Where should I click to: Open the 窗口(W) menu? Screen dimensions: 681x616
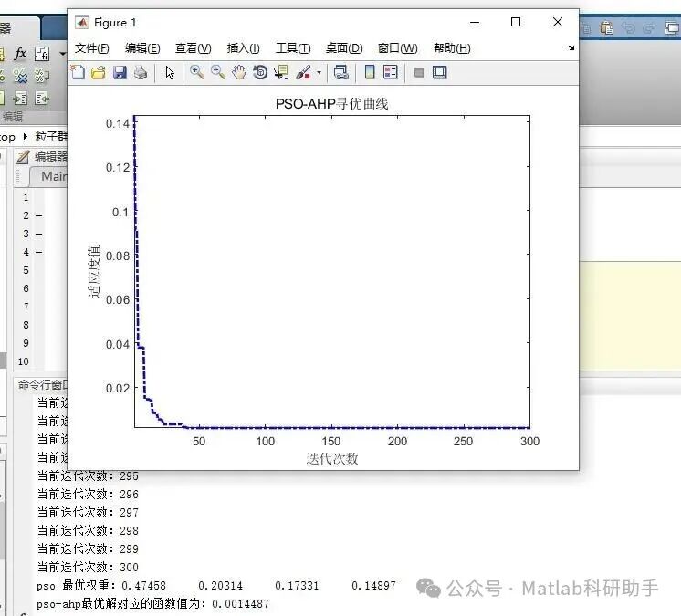[397, 48]
